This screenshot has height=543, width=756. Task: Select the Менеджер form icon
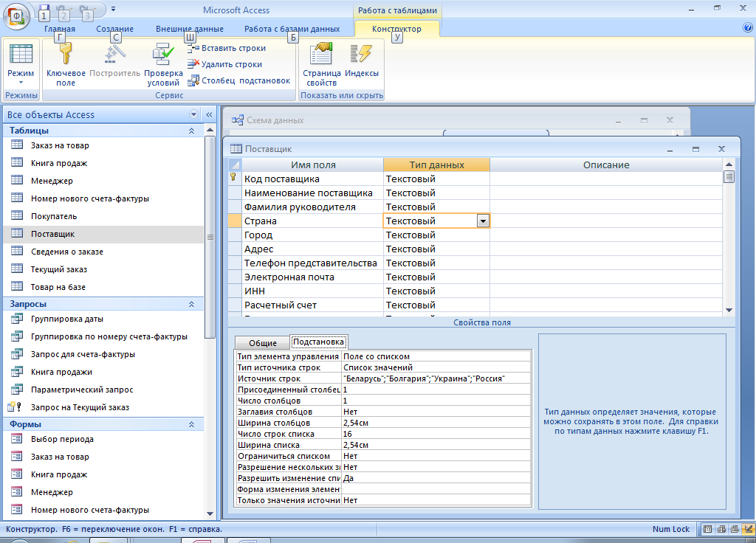point(17,492)
